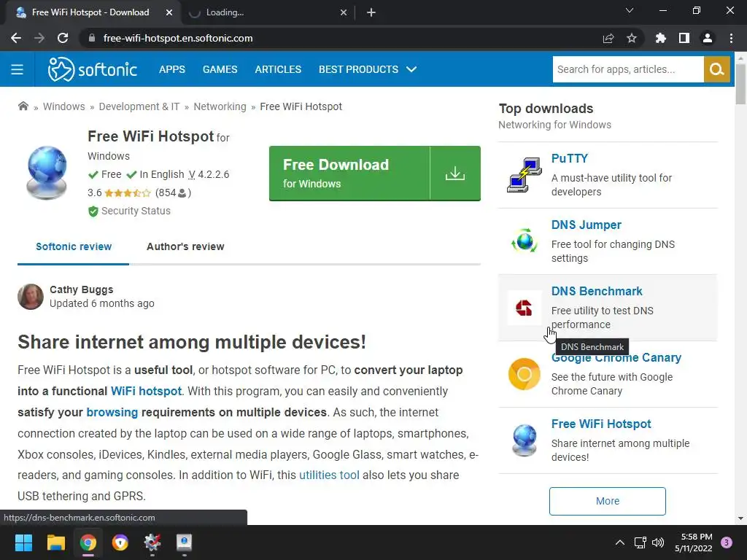Open the PuTTY link
This screenshot has height=560, width=747.
(x=569, y=158)
